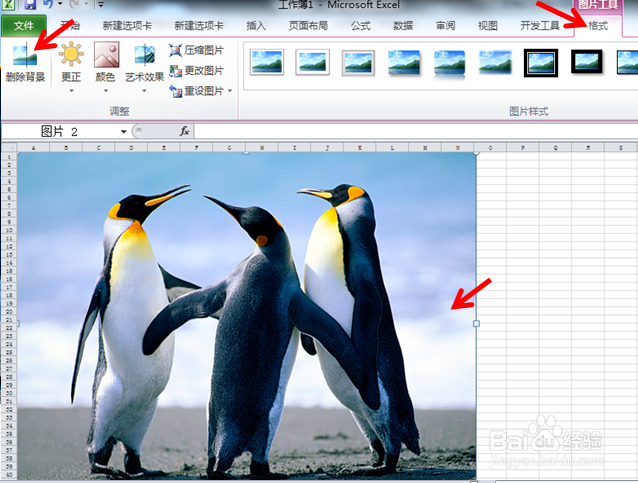Click the Remove Background (删除背景) icon
This screenshot has width=638, height=483.
pos(25,56)
